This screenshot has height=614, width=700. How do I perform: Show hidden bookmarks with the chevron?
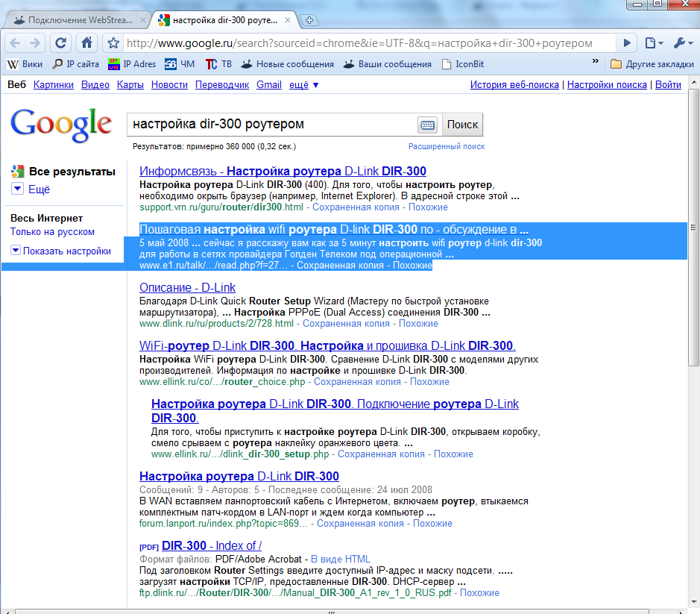[595, 60]
